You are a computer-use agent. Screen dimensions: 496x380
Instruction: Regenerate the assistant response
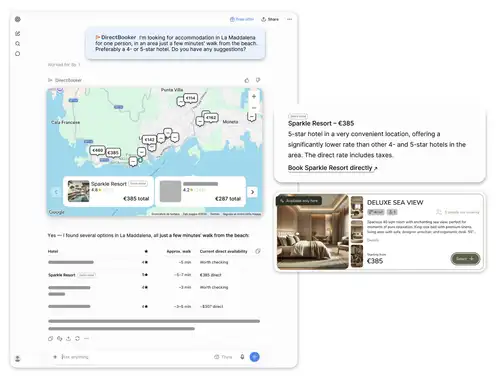click(x=77, y=338)
